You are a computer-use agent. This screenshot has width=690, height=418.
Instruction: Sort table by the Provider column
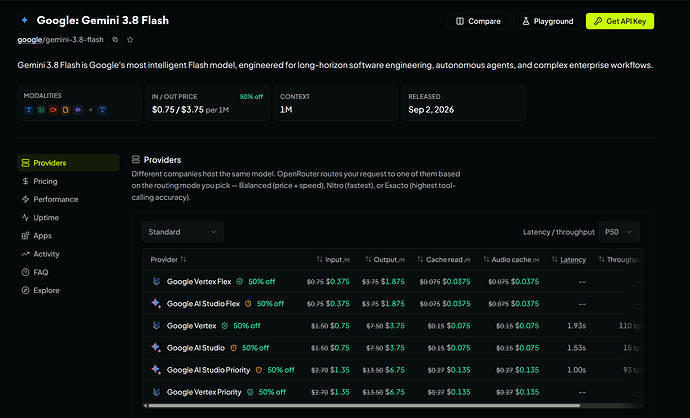coord(168,260)
